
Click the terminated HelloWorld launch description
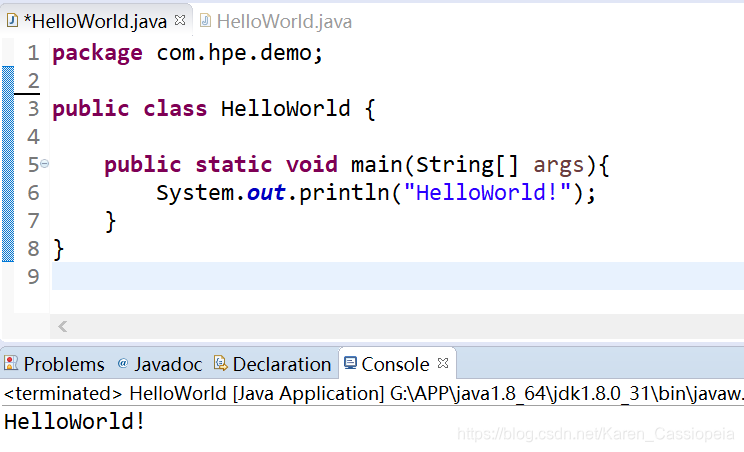[x=373, y=393]
